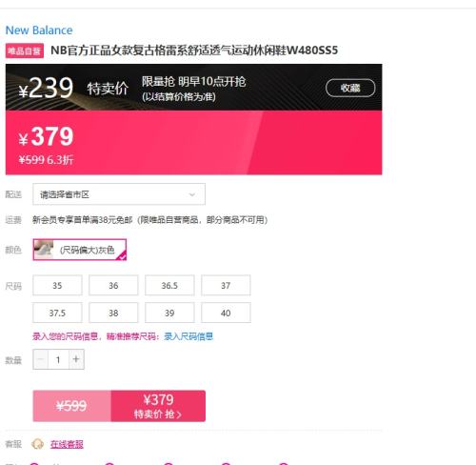Click the ¥379 特卖价 抢 button

pos(158,406)
